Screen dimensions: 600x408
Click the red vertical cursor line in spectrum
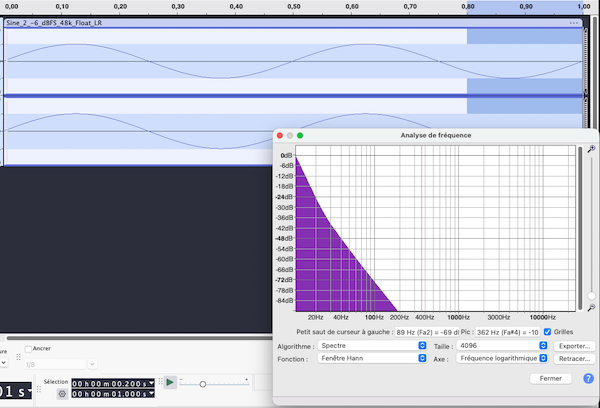pos(422,228)
